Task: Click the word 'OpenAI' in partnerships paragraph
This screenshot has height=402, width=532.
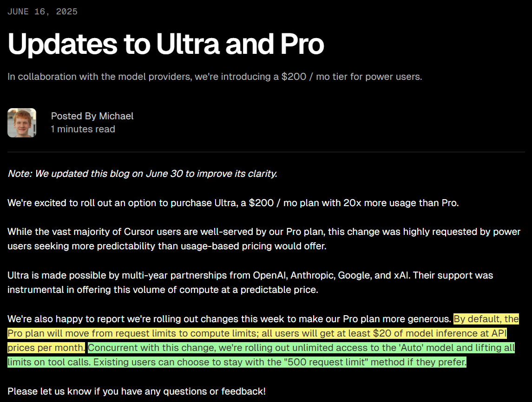Action: point(270,275)
